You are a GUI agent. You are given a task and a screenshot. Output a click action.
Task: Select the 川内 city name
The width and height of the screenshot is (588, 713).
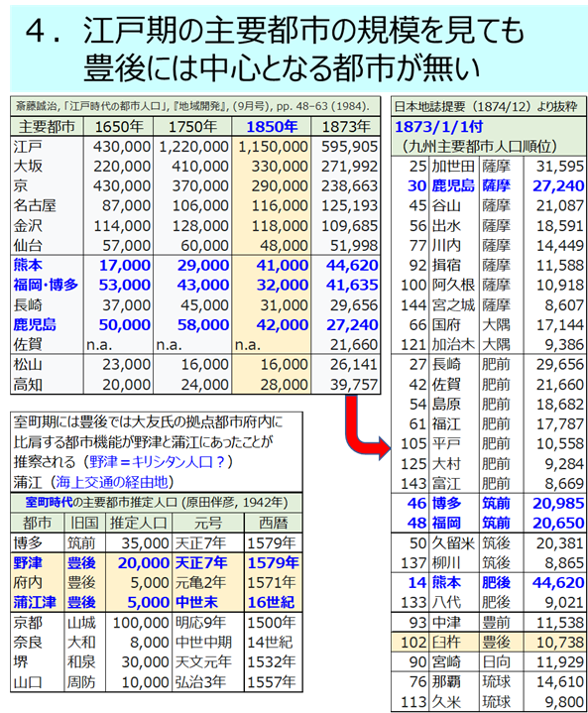click(x=446, y=246)
